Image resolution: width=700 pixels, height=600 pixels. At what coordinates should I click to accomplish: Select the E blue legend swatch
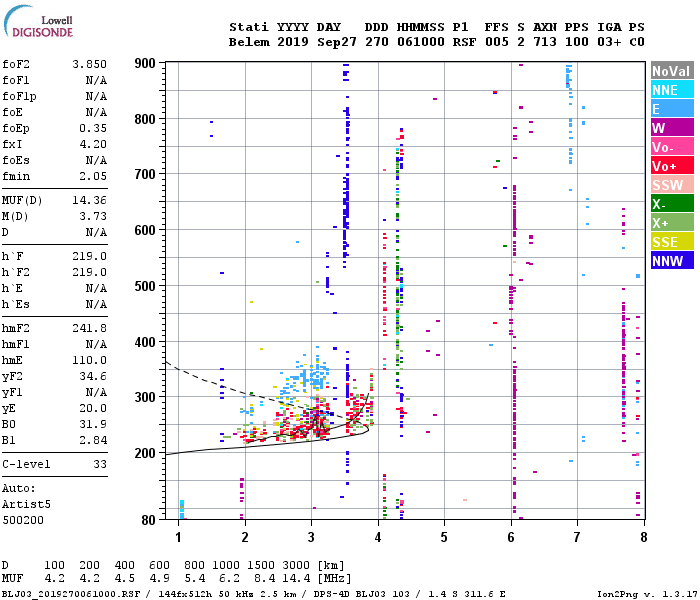pyautogui.click(x=672, y=109)
